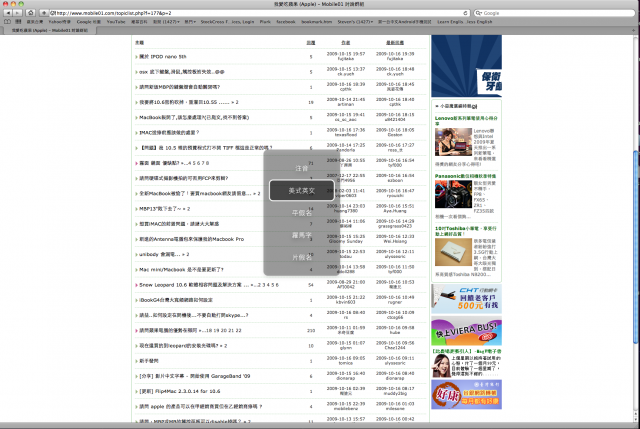Image resolution: width=640 pixels, height=429 pixels.
Task: Open the Panasonic camera sidebar thumbnail
Action: pyautogui.click(x=453, y=194)
